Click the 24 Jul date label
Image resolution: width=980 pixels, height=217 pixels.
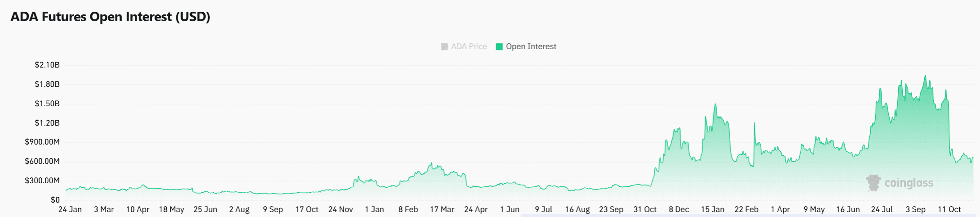tap(882, 209)
